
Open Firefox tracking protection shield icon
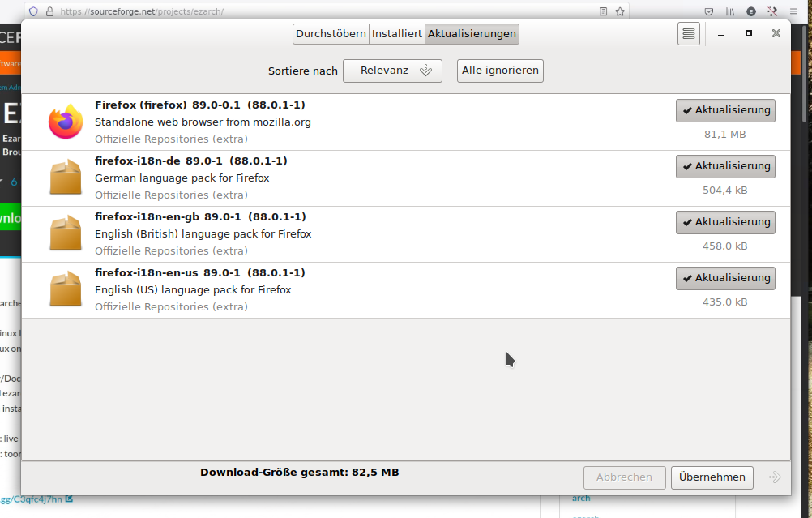[x=34, y=11]
